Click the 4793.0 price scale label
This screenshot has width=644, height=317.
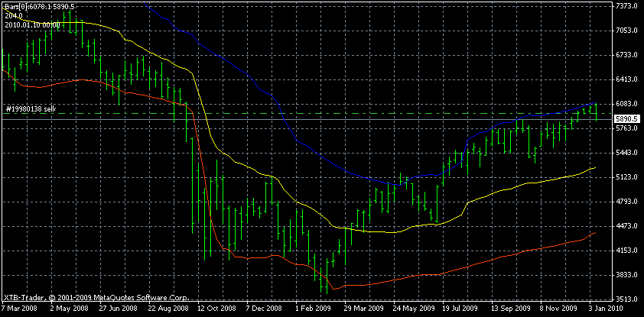[x=627, y=202]
